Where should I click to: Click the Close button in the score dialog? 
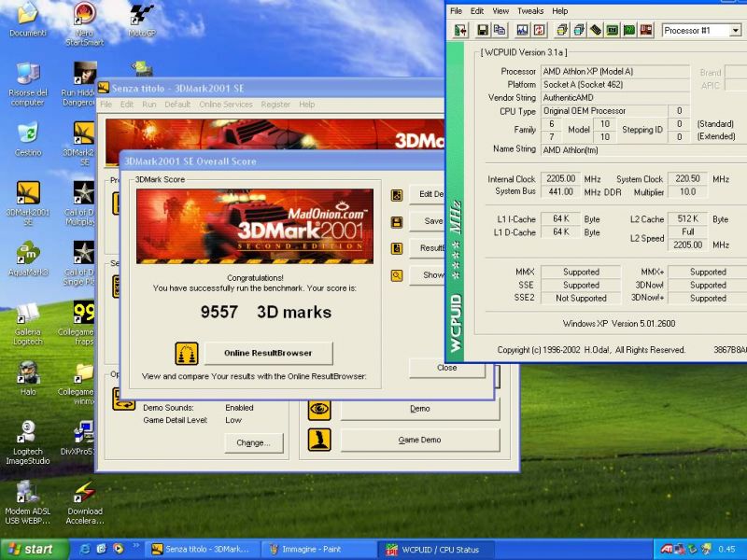pos(447,368)
